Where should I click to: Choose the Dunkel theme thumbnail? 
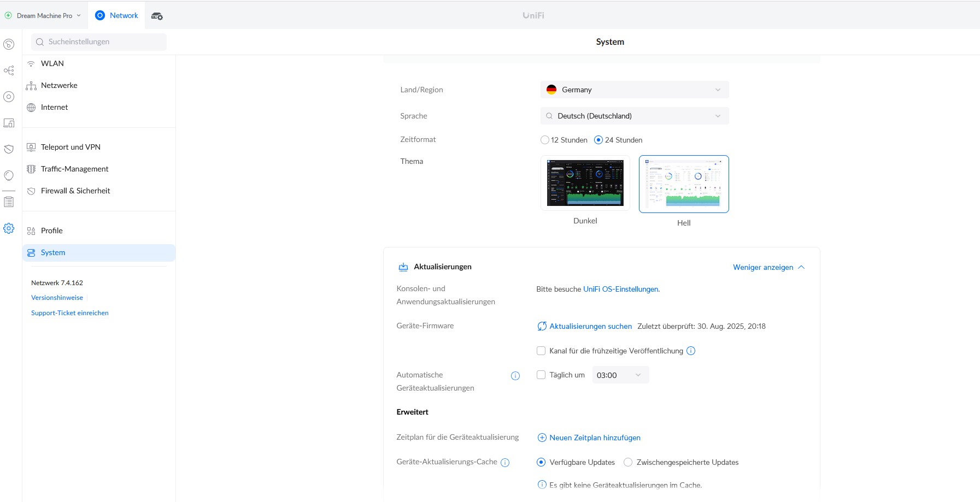(585, 183)
